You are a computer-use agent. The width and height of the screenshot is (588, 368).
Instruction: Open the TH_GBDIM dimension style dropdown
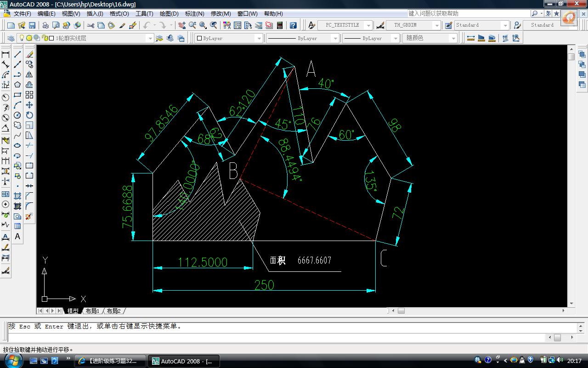(x=437, y=25)
